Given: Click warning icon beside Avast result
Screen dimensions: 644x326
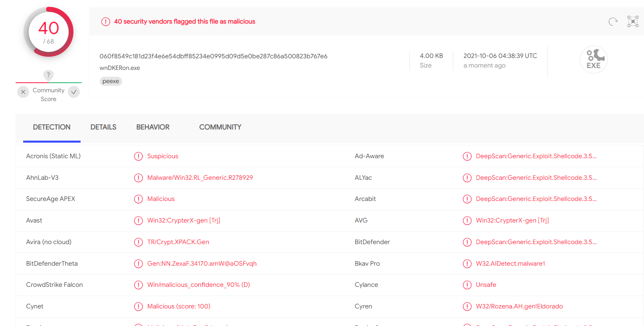Looking at the screenshot, I should pyautogui.click(x=138, y=221).
